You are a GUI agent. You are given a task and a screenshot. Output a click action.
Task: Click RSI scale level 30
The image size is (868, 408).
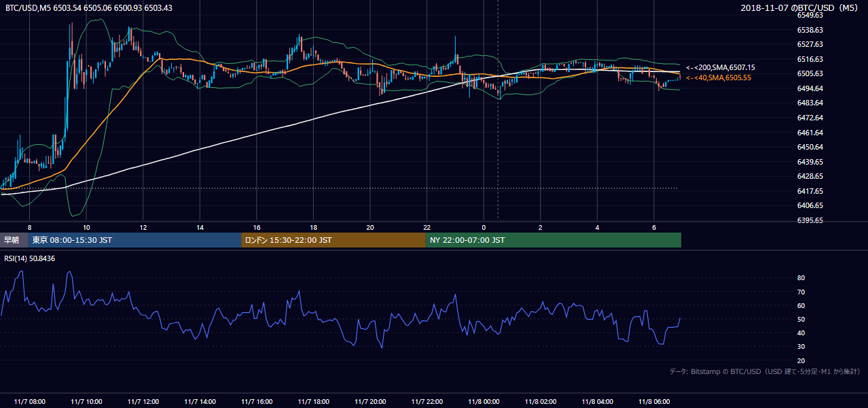point(801,347)
